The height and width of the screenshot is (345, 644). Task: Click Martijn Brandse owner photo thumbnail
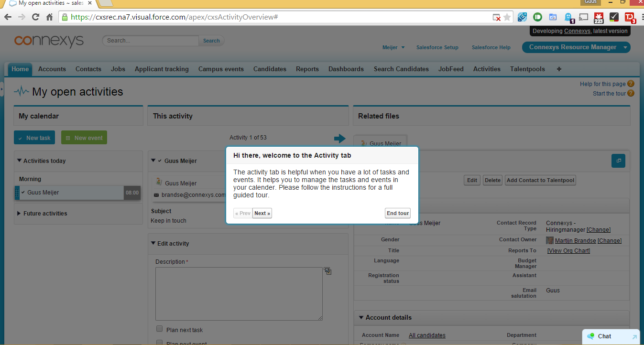550,240
